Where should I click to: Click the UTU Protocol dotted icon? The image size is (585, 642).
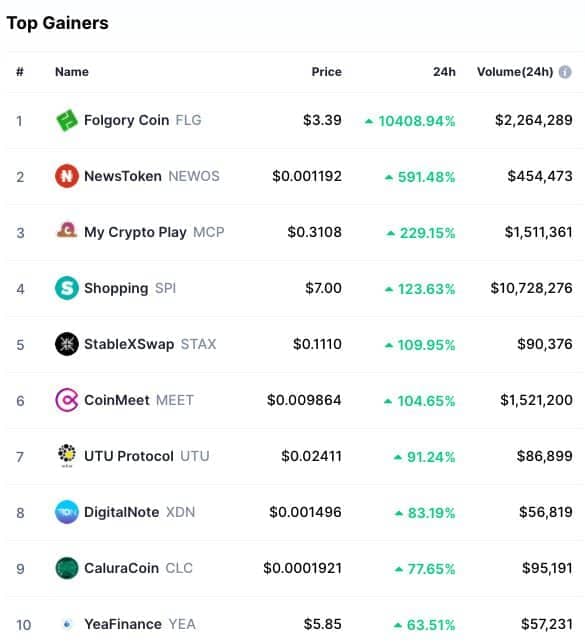point(67,455)
